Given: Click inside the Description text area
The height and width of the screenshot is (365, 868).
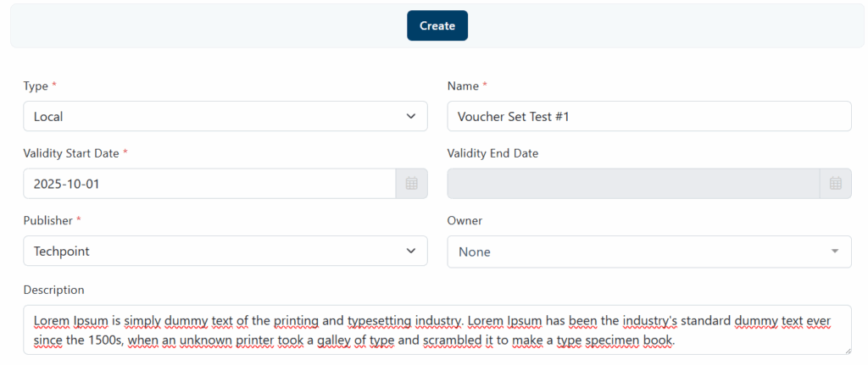Looking at the screenshot, I should 437,330.
